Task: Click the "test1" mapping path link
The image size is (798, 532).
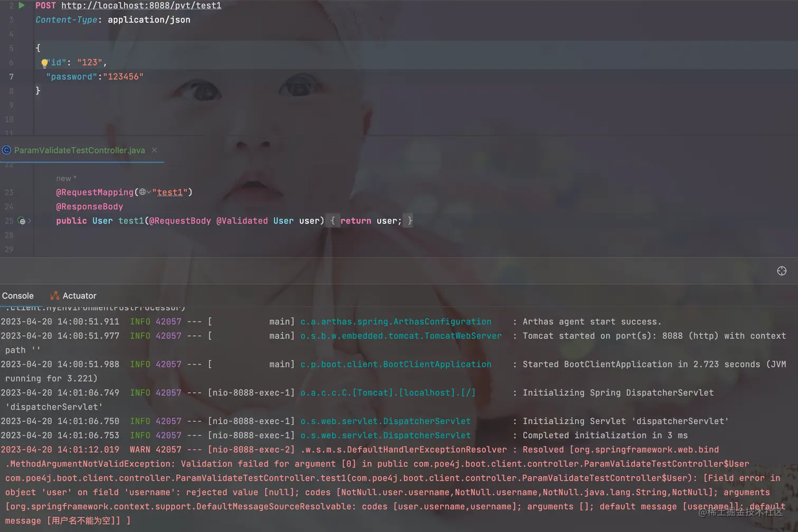Action: [169, 192]
